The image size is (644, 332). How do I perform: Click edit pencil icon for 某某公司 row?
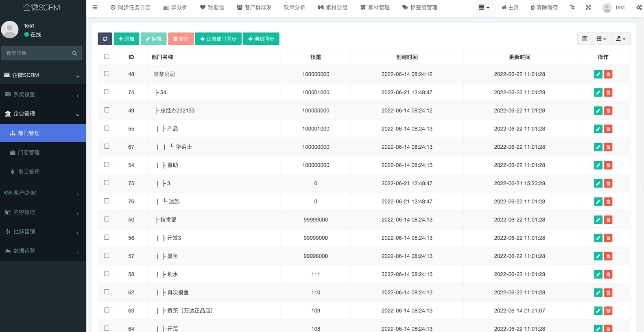pos(598,74)
